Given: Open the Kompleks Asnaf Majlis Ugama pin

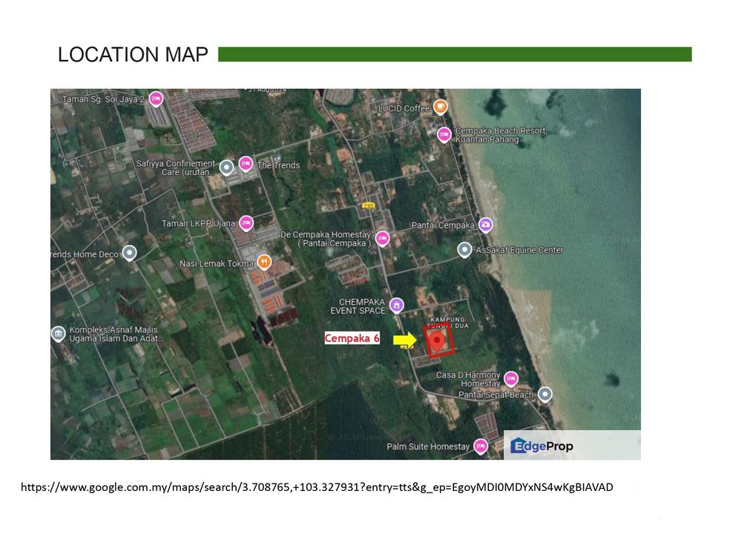Looking at the screenshot, I should point(59,334).
